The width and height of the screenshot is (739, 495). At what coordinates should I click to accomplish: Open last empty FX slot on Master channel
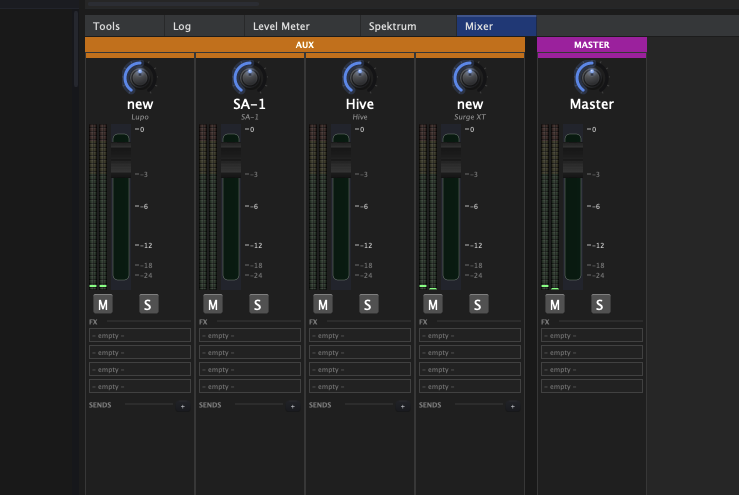click(592, 386)
